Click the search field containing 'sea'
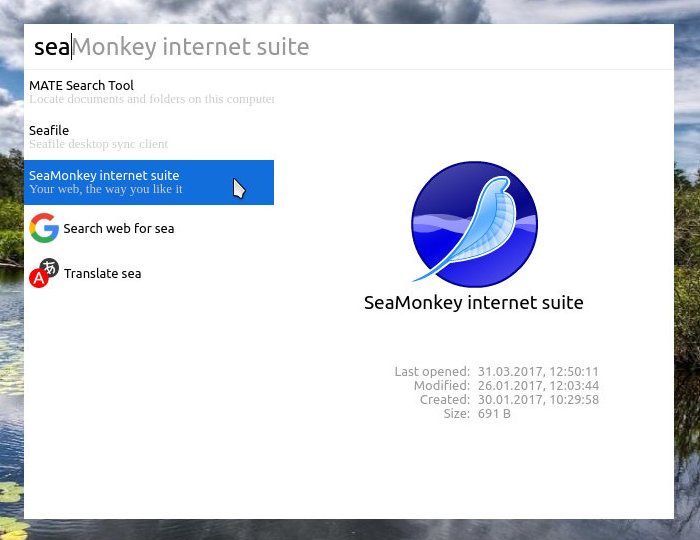 pyautogui.click(x=348, y=47)
